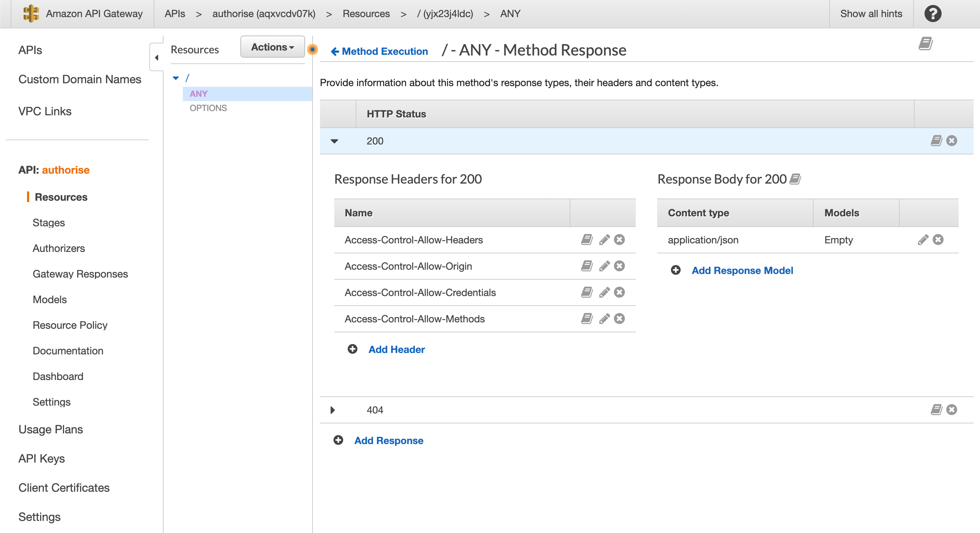Edit the Access-Control-Allow-Methods header
980x533 pixels.
click(x=604, y=318)
